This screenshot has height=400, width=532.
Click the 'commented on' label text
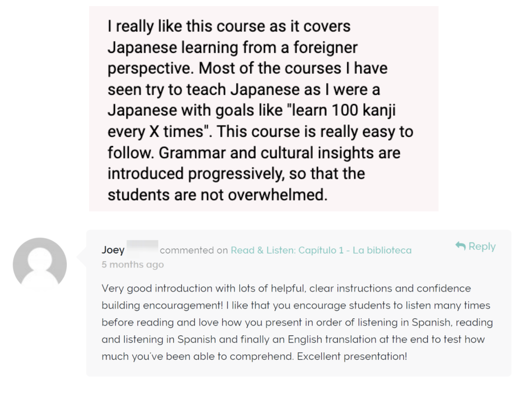pyautogui.click(x=194, y=250)
